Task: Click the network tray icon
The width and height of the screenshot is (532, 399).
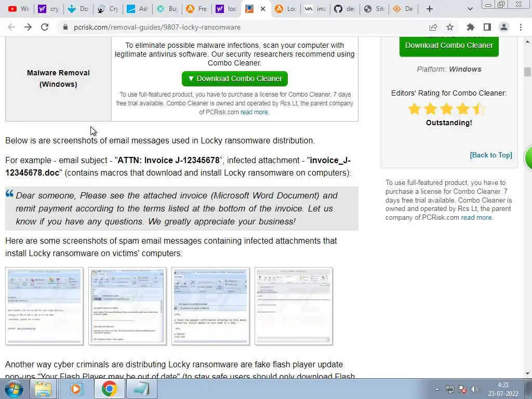Action: click(x=450, y=389)
